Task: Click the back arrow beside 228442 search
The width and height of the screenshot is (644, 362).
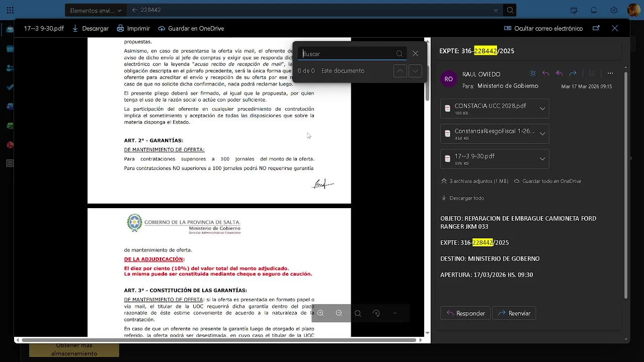Action: 134,10
